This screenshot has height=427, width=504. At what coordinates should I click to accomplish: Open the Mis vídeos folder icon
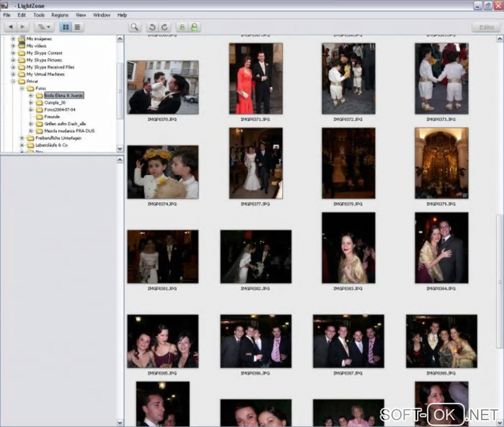(22, 45)
